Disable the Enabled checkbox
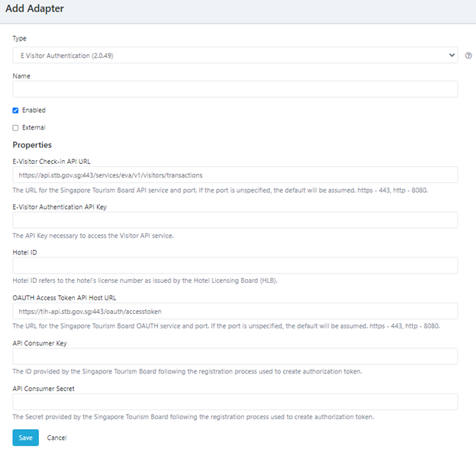The height and width of the screenshot is (452, 476). pos(15,111)
